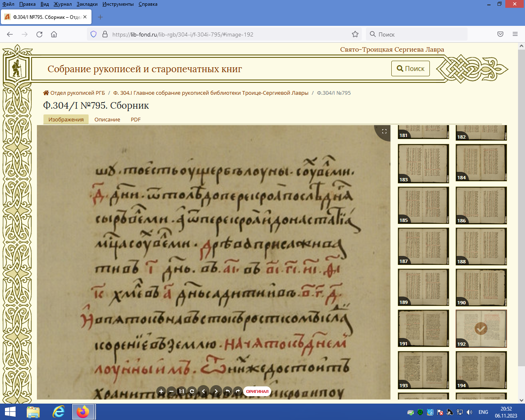Reset zoom using the 1:1 button
The image size is (525, 420).
pos(181,391)
